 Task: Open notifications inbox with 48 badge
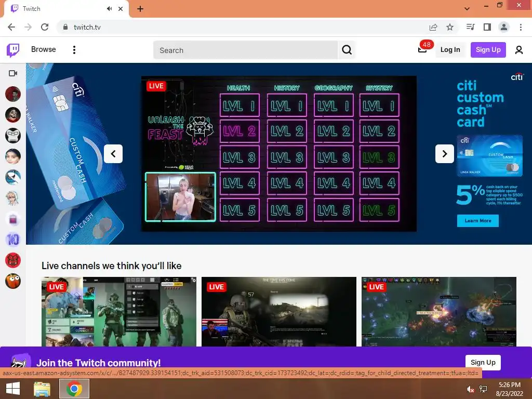pos(422,50)
